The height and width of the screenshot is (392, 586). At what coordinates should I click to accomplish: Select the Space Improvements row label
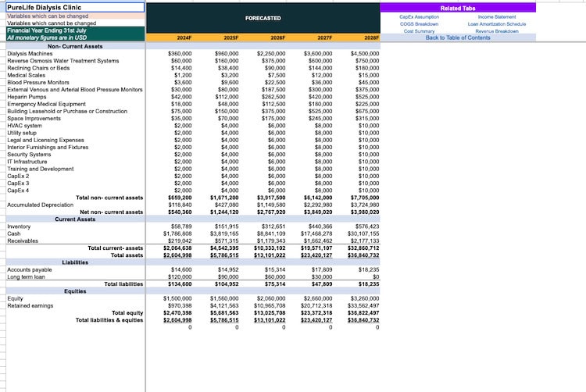pyautogui.click(x=34, y=119)
